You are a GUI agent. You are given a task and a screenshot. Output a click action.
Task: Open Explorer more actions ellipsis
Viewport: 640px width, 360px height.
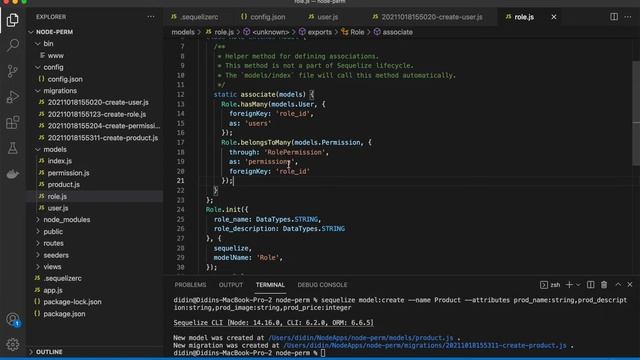click(x=151, y=17)
